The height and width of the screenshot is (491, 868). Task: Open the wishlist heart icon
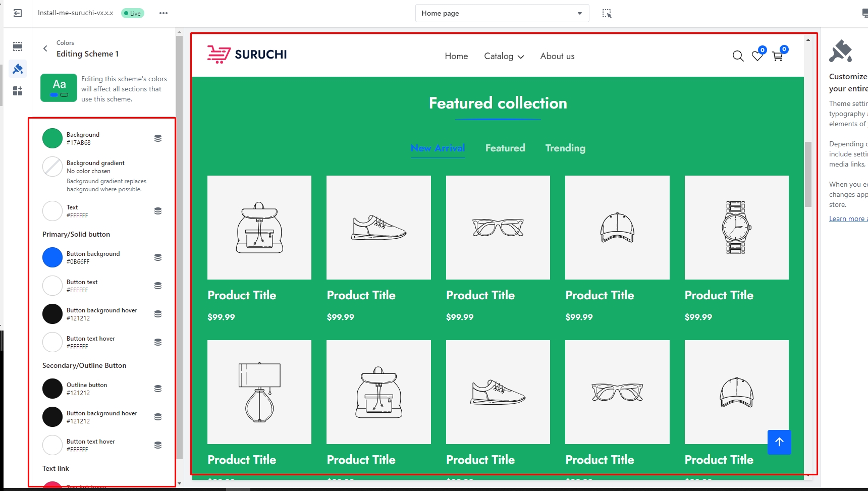coord(757,56)
